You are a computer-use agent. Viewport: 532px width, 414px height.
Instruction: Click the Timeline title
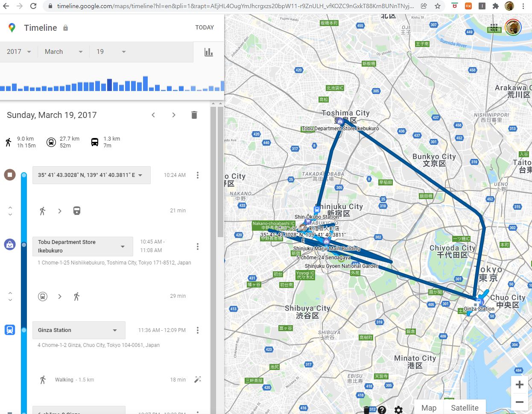[x=41, y=28]
